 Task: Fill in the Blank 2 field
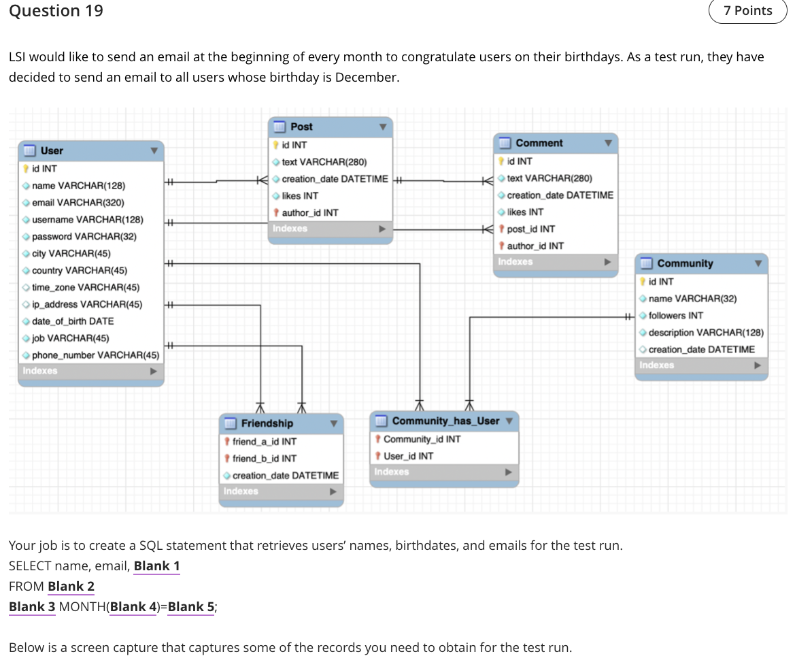[x=71, y=586]
